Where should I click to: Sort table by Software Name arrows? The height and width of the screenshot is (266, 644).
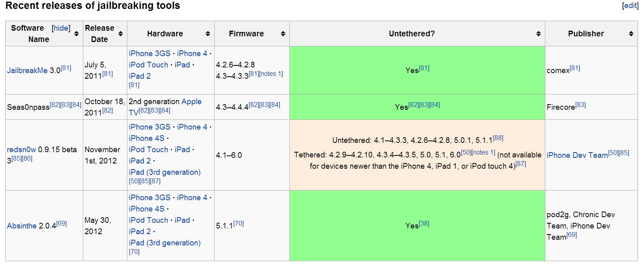click(x=76, y=34)
